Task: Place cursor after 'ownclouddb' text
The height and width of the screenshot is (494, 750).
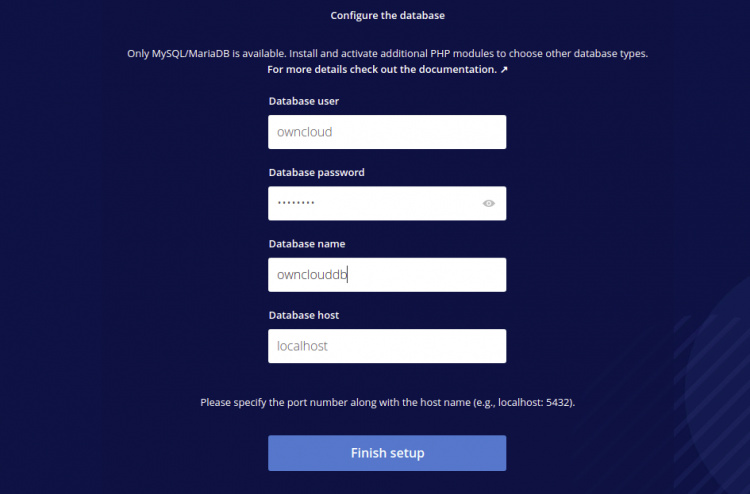Action: click(347, 275)
